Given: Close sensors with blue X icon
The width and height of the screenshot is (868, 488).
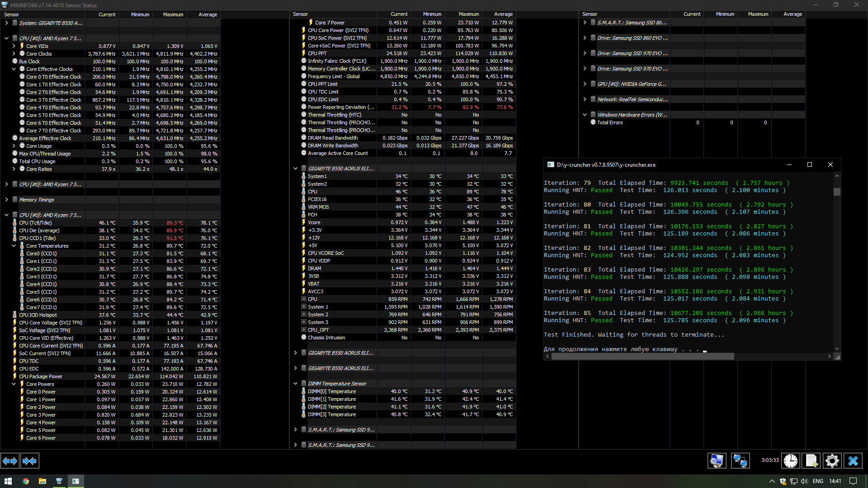Looking at the screenshot, I should 853,461.
